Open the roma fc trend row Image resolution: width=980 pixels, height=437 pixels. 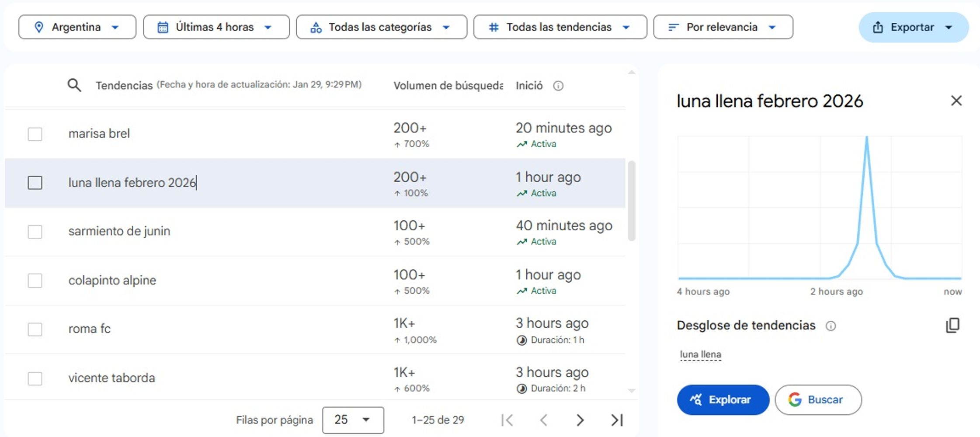tap(315, 329)
